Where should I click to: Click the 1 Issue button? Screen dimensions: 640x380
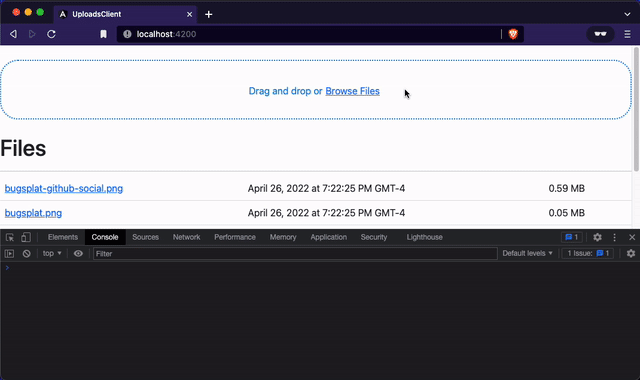coord(588,253)
